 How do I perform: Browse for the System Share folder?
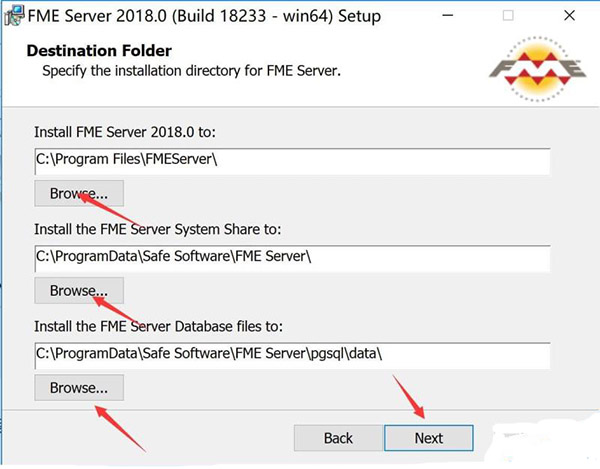pyautogui.click(x=79, y=290)
